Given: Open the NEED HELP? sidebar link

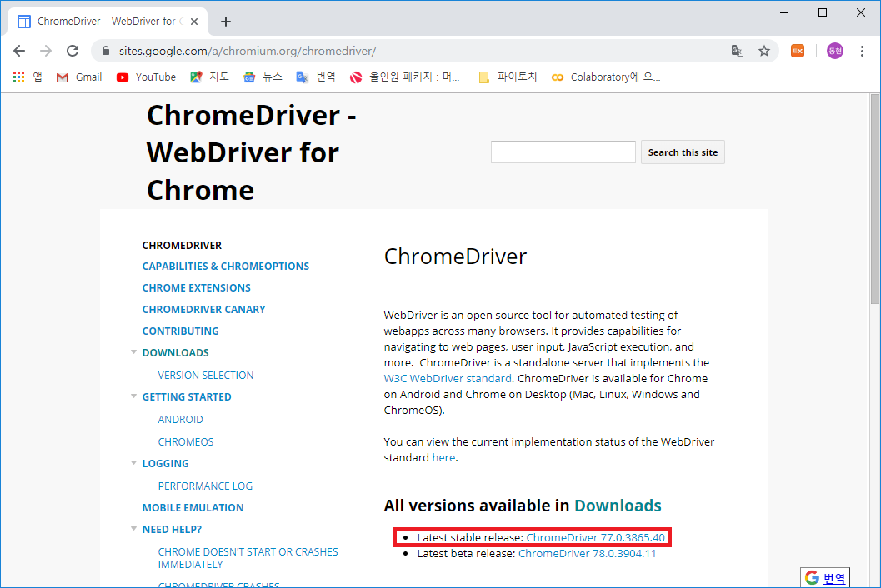Looking at the screenshot, I should [172, 530].
